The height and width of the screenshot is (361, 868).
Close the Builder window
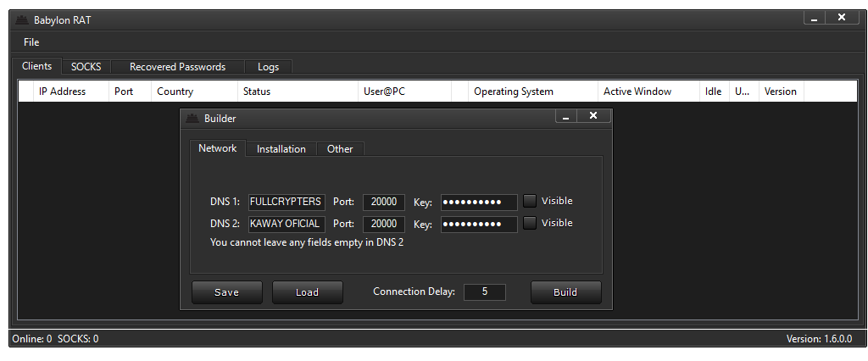[593, 116]
